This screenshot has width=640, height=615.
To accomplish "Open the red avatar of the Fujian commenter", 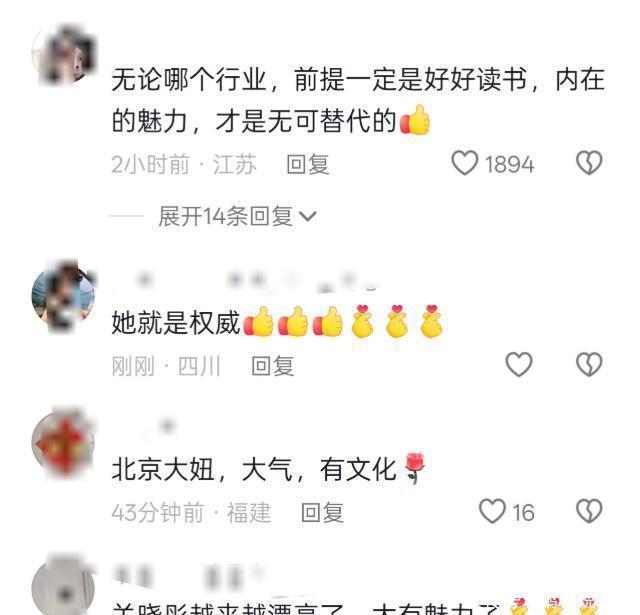I will [64, 443].
